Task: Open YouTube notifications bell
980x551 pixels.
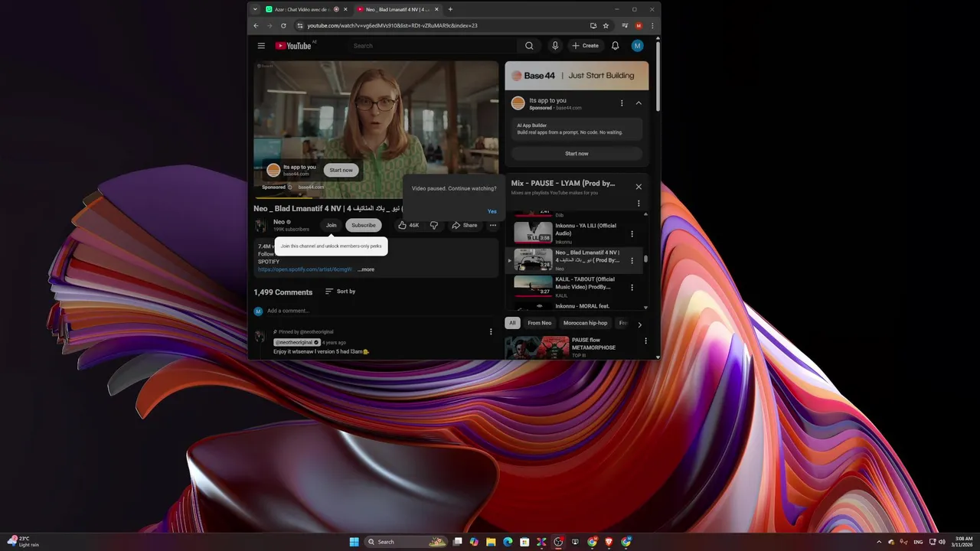Action: pyautogui.click(x=615, y=46)
